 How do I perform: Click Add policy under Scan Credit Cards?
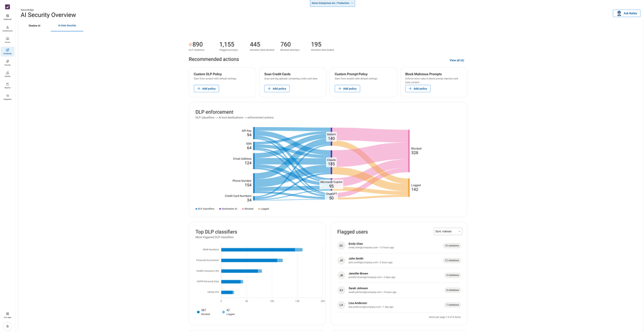point(277,88)
